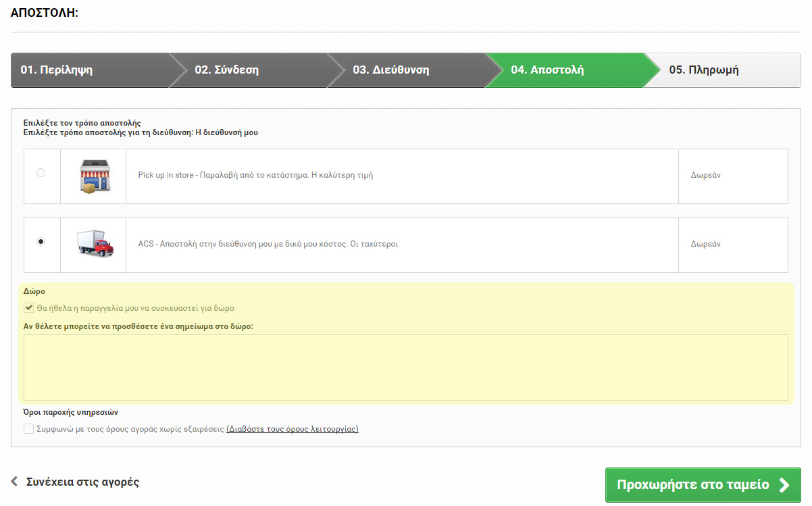
Task: Click Δωρεάν price in the pickup row
Action: pyautogui.click(x=705, y=175)
